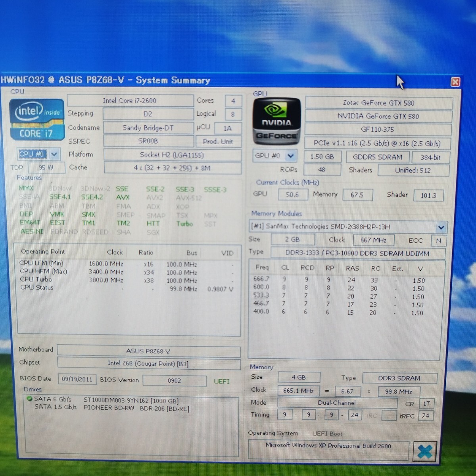Open the CPU #0 selector dropdown
This screenshot has height=476, width=476.
coord(54,154)
